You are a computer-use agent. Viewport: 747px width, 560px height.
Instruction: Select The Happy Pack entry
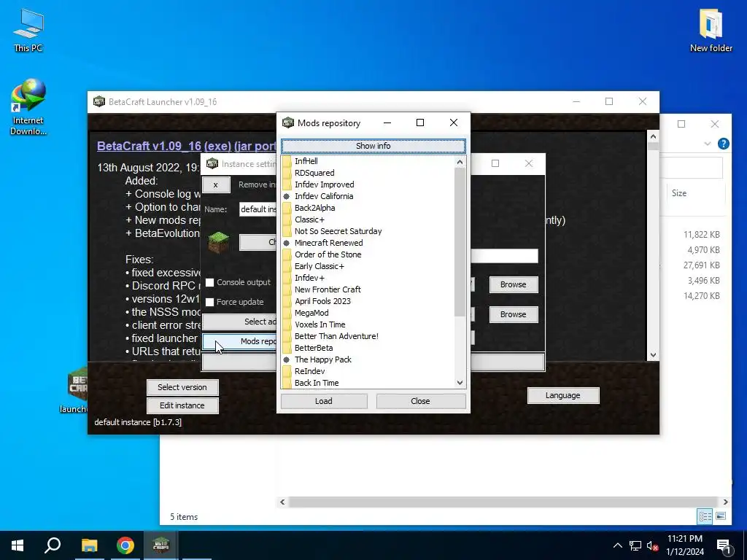click(x=323, y=359)
